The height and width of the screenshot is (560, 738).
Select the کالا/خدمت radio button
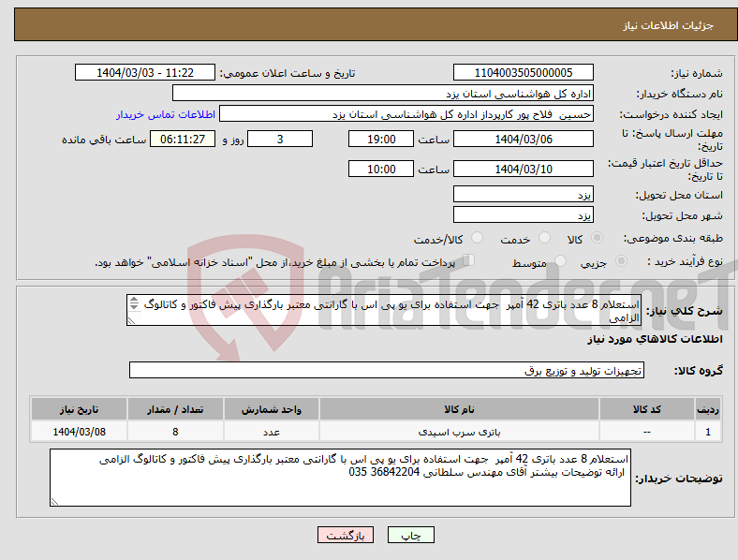(x=478, y=238)
